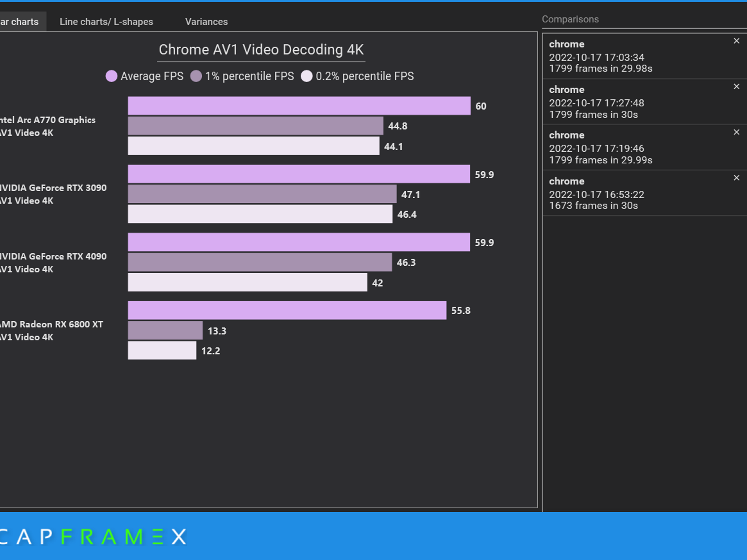
Task: Remove the chrome 16:53:22 comparison entry
Action: point(736,178)
